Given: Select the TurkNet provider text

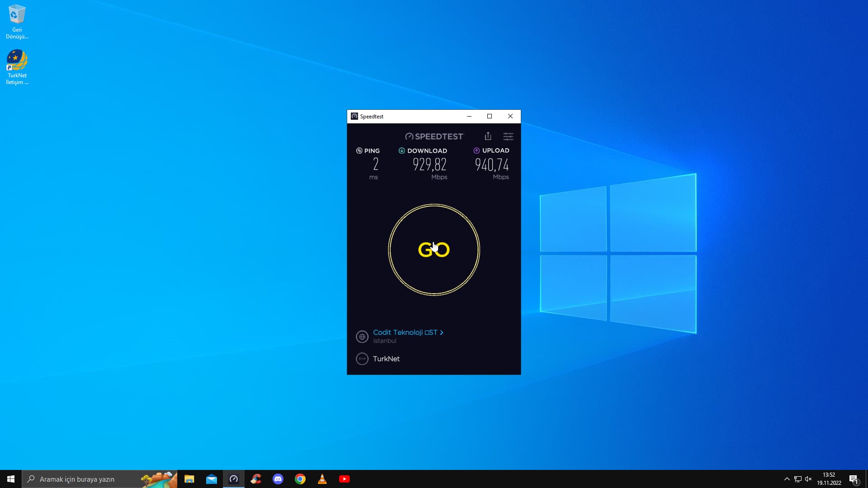Looking at the screenshot, I should pyautogui.click(x=386, y=359).
